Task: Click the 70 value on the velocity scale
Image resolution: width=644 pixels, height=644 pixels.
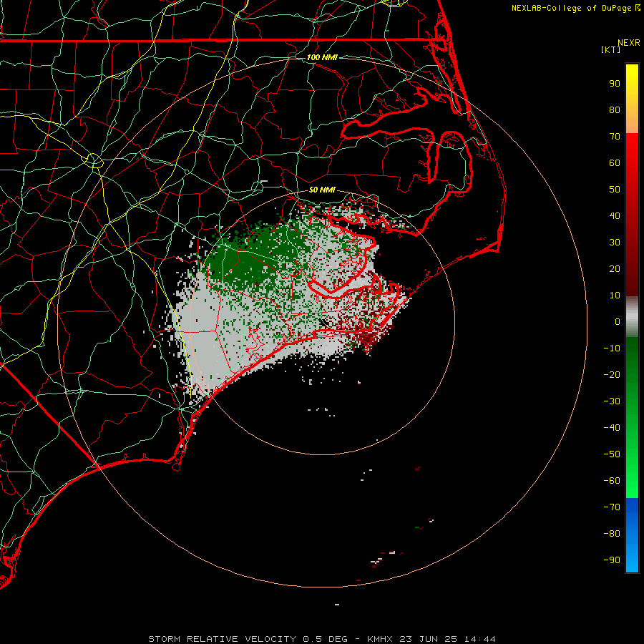Action: [x=615, y=137]
